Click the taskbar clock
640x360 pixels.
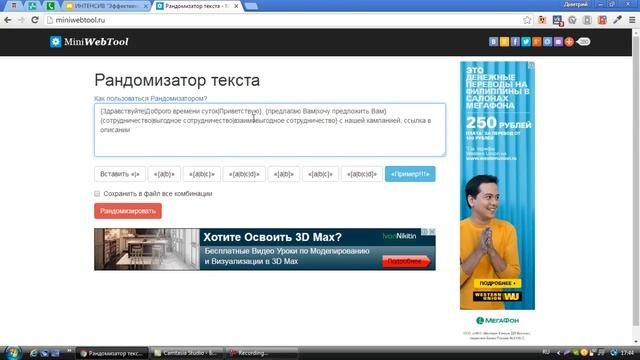point(627,353)
